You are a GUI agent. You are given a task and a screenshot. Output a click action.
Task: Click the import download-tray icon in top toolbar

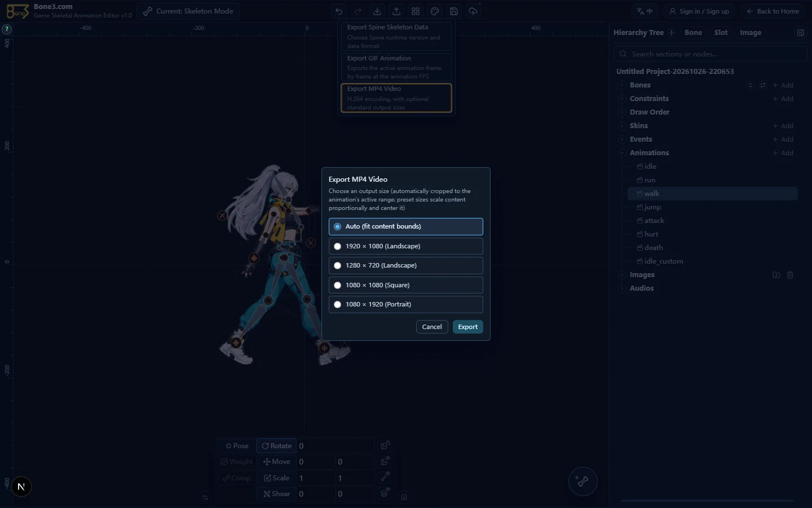tap(377, 11)
